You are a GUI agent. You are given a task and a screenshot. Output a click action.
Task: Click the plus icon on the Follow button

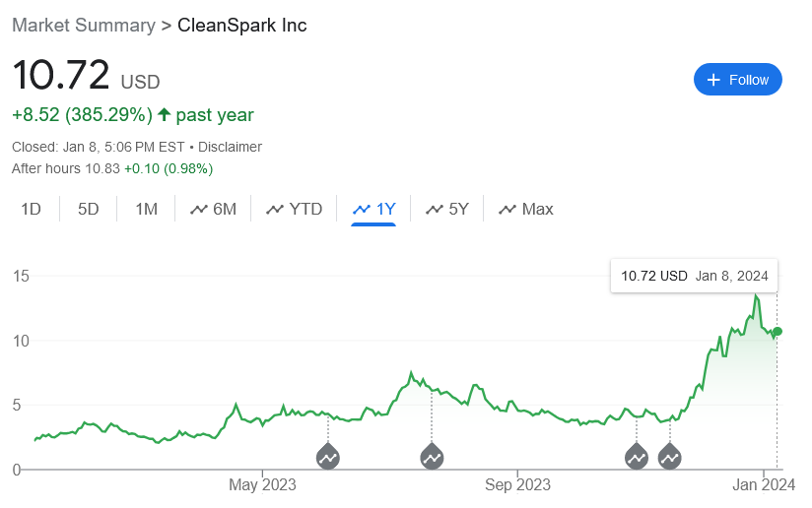tap(713, 80)
